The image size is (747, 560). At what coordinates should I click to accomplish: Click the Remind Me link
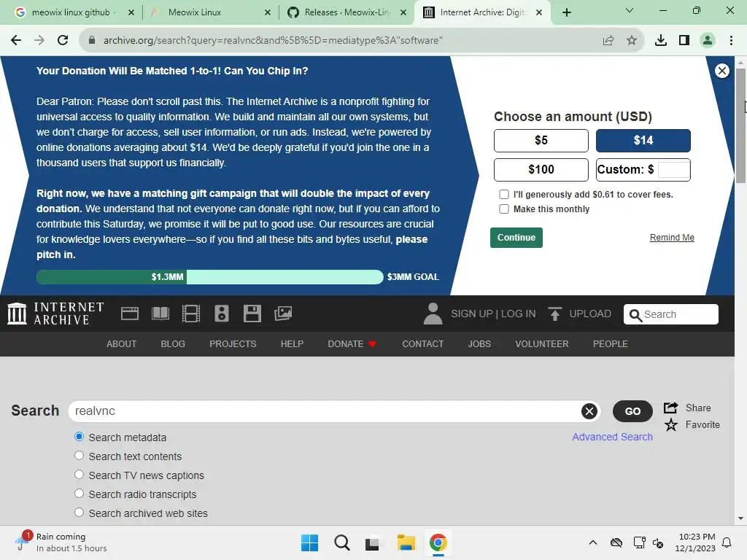coord(672,238)
